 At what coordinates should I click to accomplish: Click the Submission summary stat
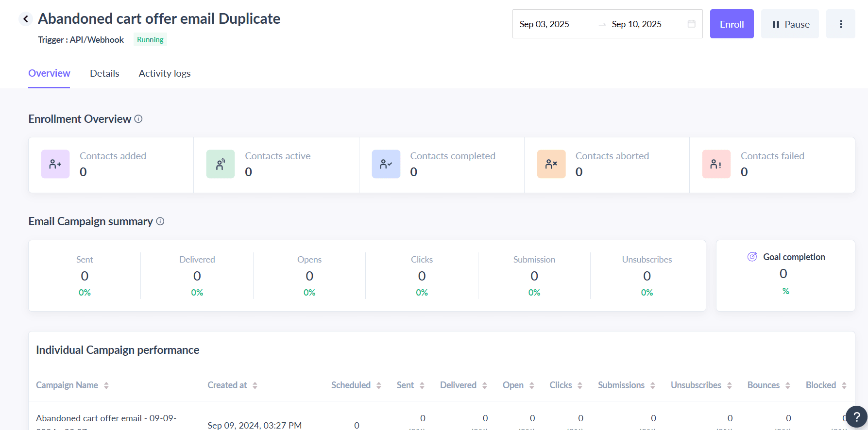(534, 276)
